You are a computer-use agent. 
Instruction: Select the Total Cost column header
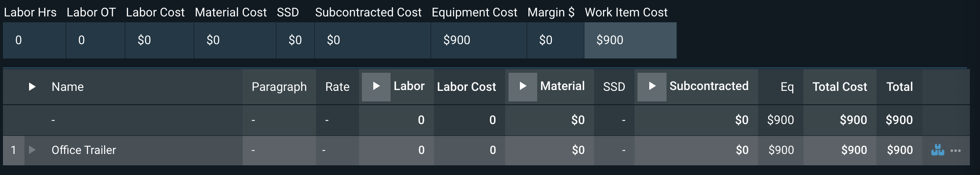[840, 87]
